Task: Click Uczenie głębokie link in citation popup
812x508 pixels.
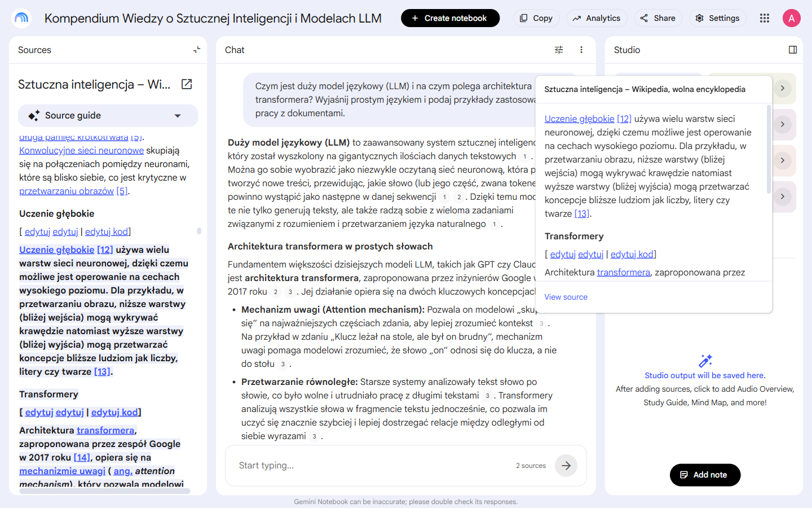Action: [579, 119]
